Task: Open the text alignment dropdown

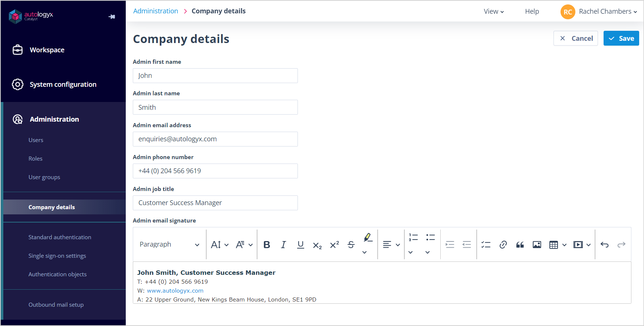Action: coord(391,244)
